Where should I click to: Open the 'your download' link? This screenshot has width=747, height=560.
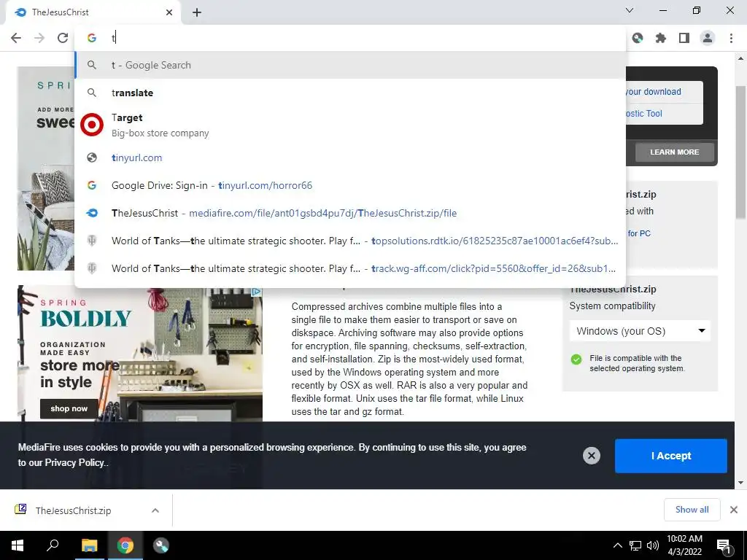coord(654,91)
